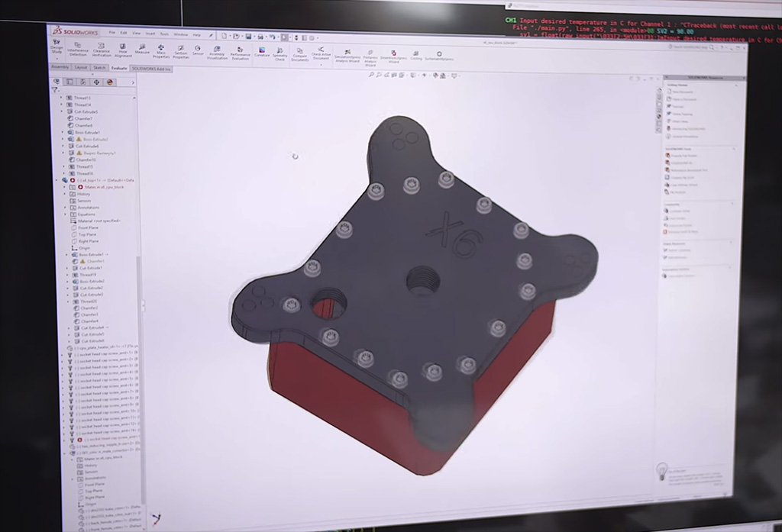Open the Tools menu
The width and height of the screenshot is (782, 532).
click(164, 34)
